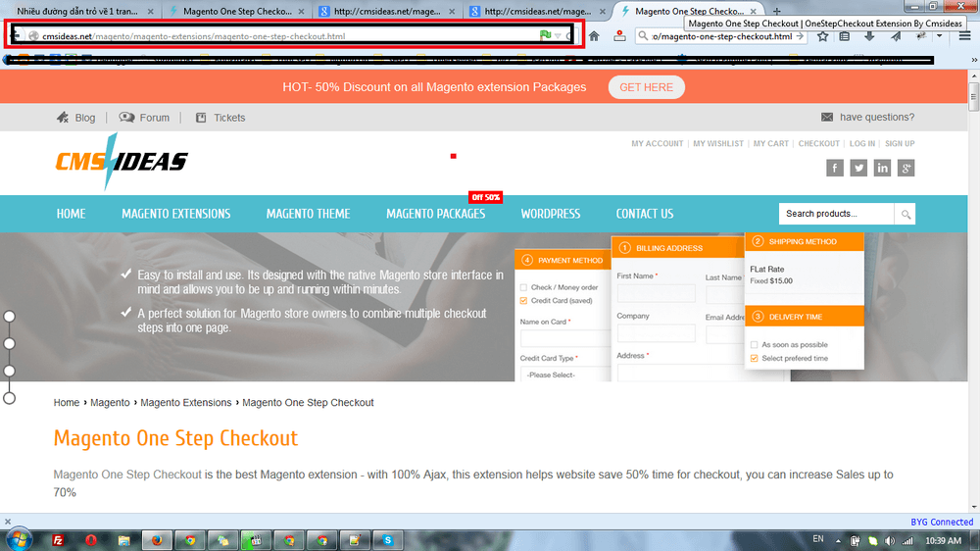Focus the Search products input field

[836, 214]
